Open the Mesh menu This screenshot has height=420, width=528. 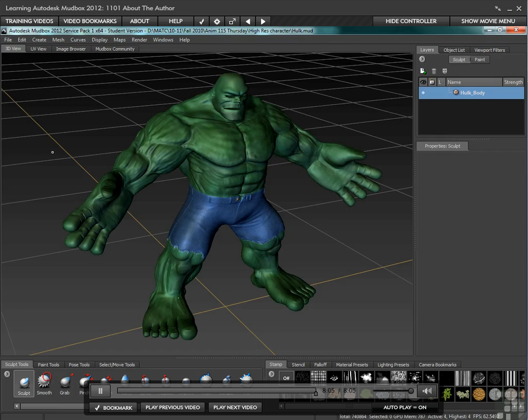click(x=58, y=40)
